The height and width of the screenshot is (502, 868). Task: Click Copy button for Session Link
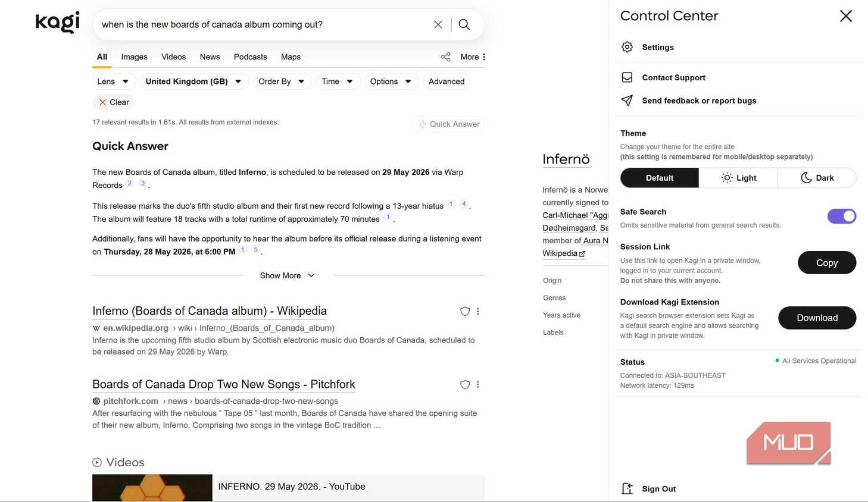[827, 262]
